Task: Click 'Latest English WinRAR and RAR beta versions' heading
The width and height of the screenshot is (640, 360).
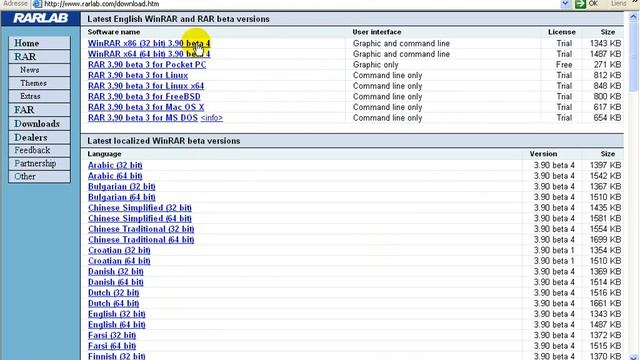Action: [x=178, y=19]
